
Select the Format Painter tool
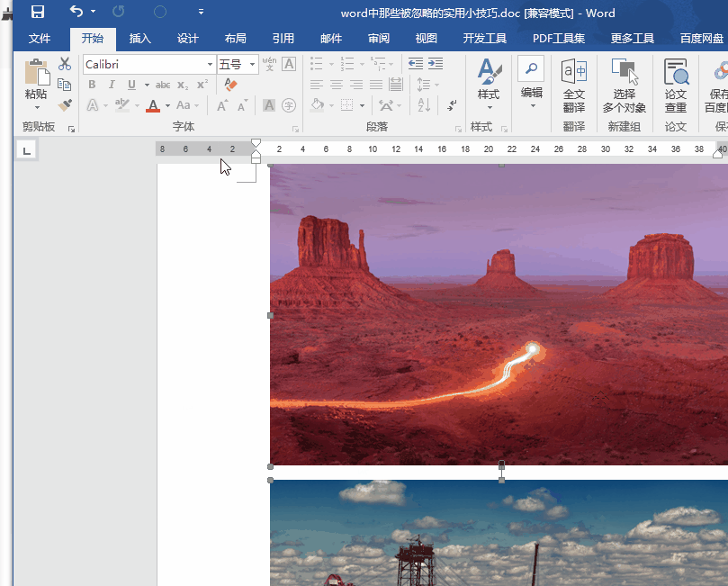(x=63, y=105)
